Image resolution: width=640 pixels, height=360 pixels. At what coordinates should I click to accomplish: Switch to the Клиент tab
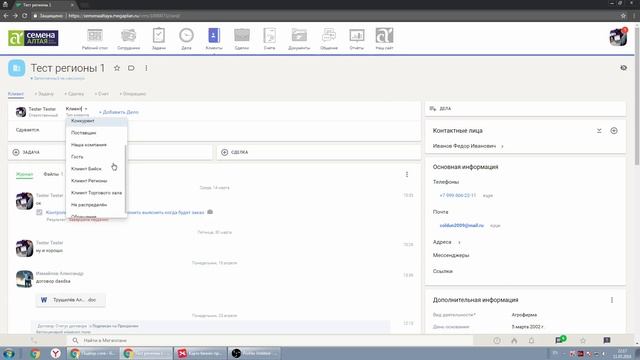click(16, 94)
